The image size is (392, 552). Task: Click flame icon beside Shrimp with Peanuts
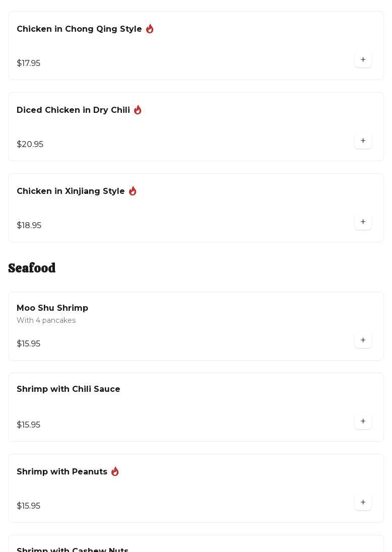[115, 472]
